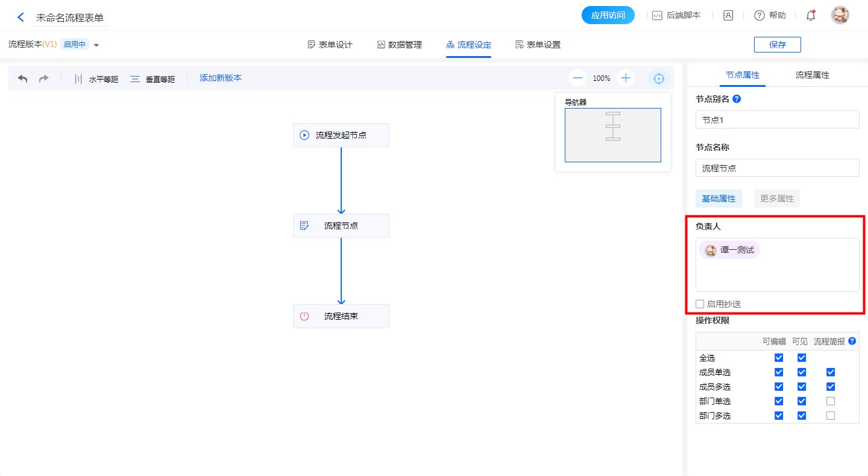Click the 保存 button
Image resolution: width=868 pixels, height=476 pixels.
click(777, 45)
